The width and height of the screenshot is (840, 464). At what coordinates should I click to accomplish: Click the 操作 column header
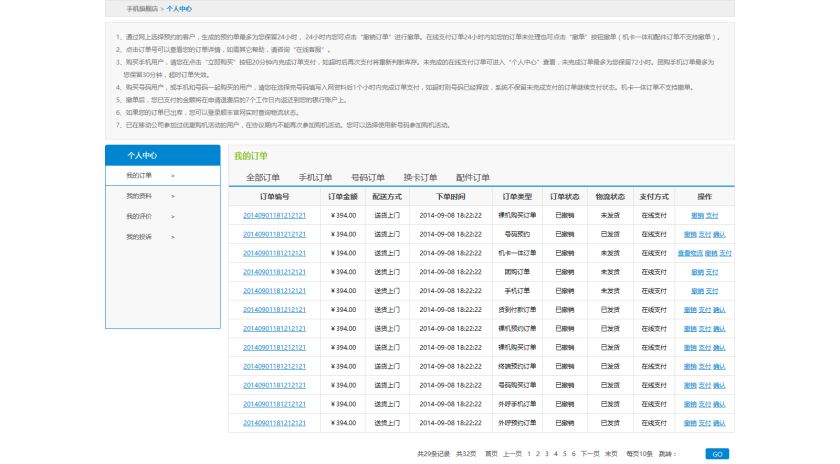(704, 197)
